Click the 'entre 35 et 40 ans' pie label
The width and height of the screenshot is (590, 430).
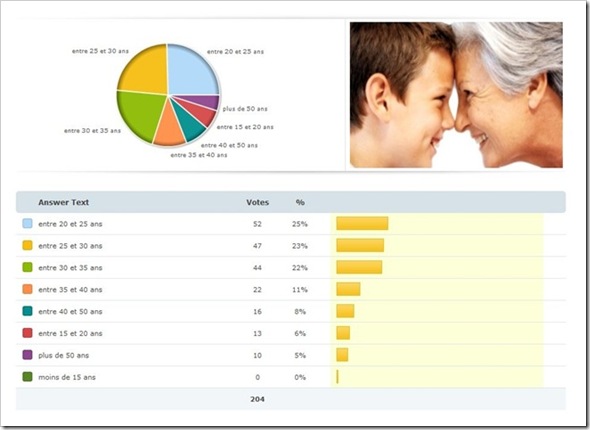coord(199,155)
